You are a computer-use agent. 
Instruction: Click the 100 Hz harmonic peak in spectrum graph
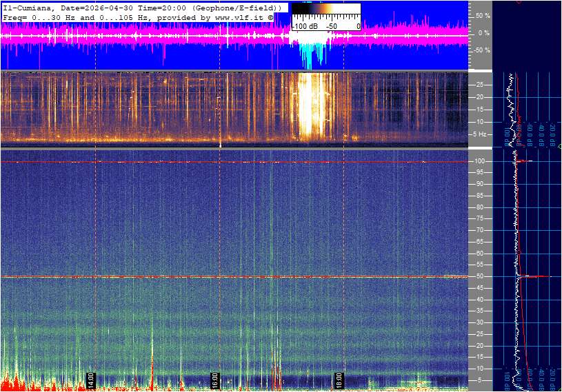[524, 161]
